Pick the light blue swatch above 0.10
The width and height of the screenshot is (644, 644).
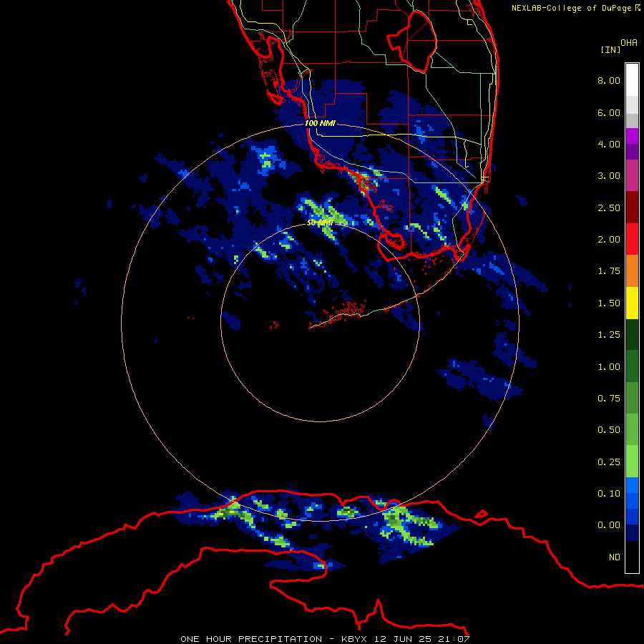tap(632, 485)
